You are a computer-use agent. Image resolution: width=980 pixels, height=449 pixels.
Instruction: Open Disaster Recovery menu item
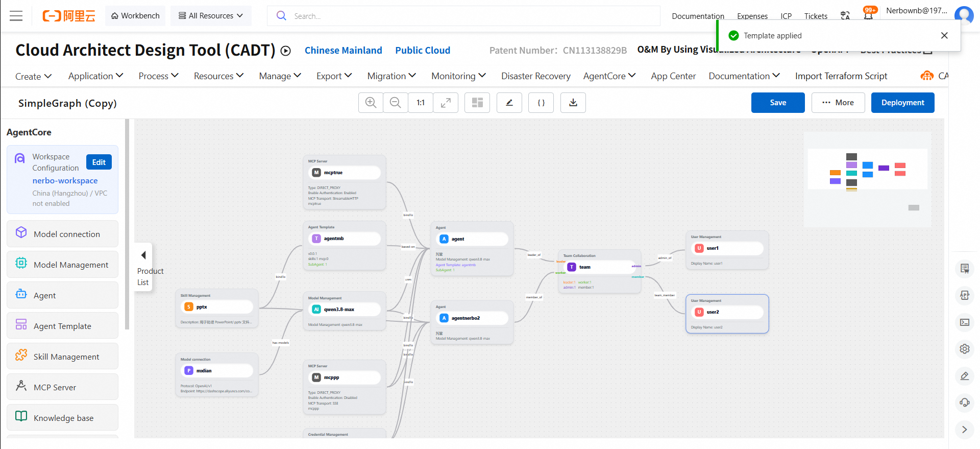click(535, 76)
